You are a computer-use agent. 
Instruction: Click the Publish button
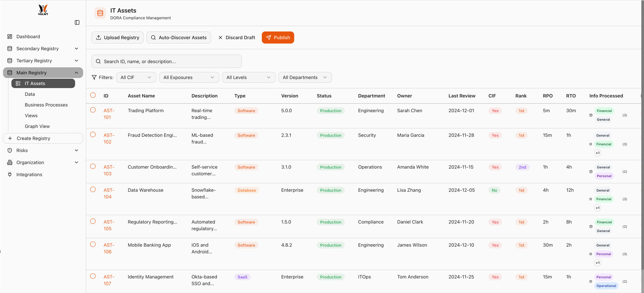tap(278, 38)
